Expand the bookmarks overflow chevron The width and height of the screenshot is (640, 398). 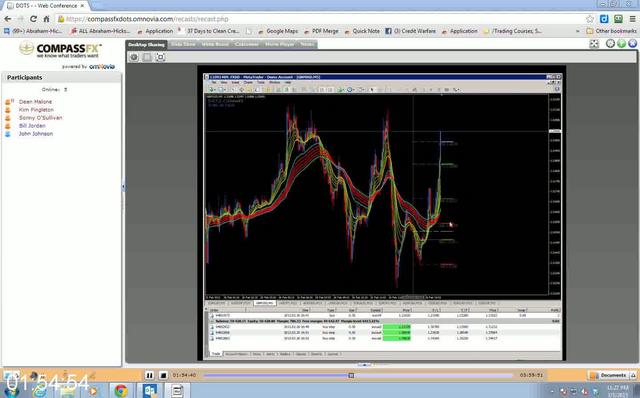point(577,31)
